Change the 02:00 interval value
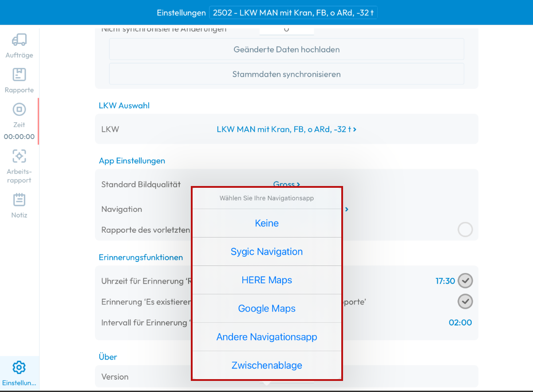Viewport: 533px width, 392px height. tap(460, 323)
